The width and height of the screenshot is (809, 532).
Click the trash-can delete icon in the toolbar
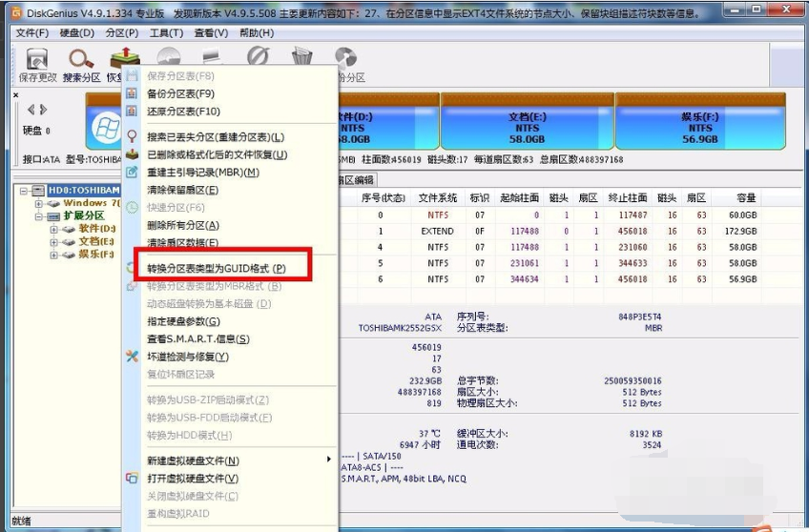pos(302,58)
